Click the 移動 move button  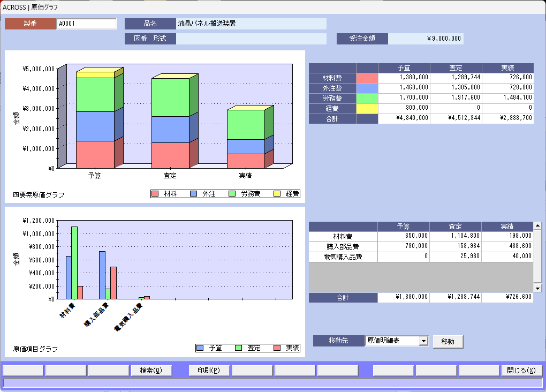[x=448, y=342]
